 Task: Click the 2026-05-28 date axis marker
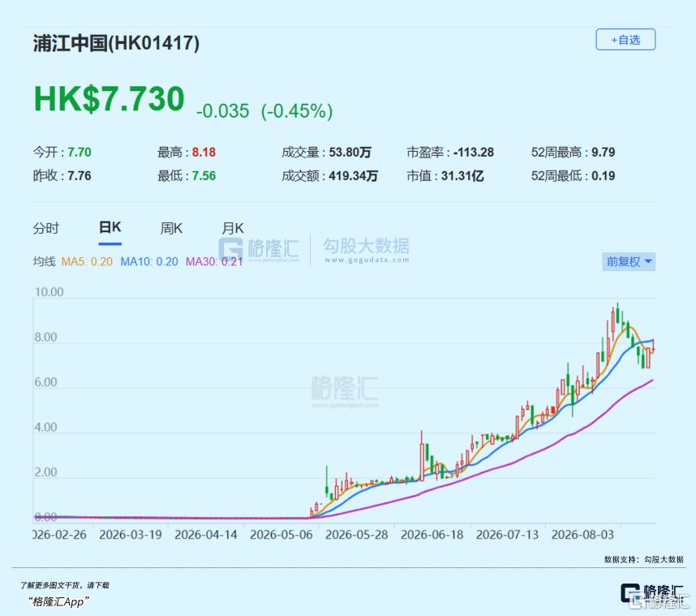(356, 534)
